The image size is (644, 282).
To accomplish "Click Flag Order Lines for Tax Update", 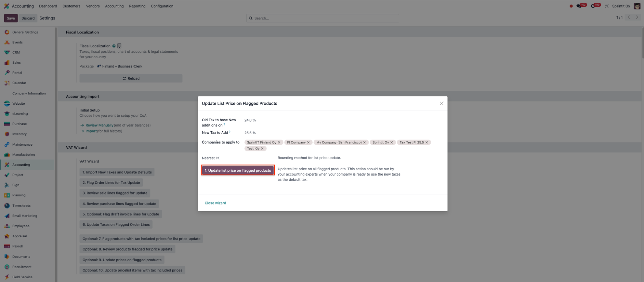I will [111, 183].
